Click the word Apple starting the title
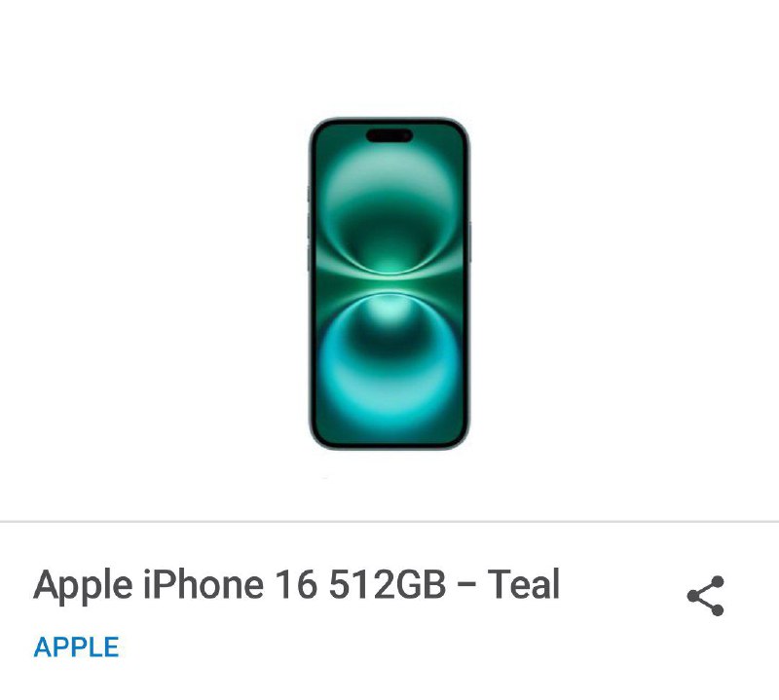Image resolution: width=779 pixels, height=700 pixels. [x=83, y=586]
